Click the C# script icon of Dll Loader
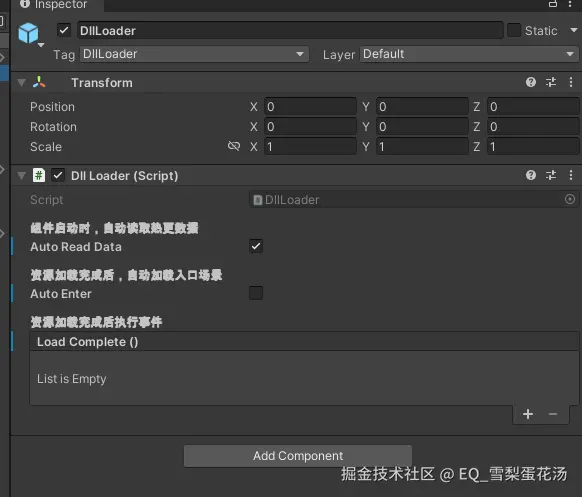 click(x=39, y=175)
